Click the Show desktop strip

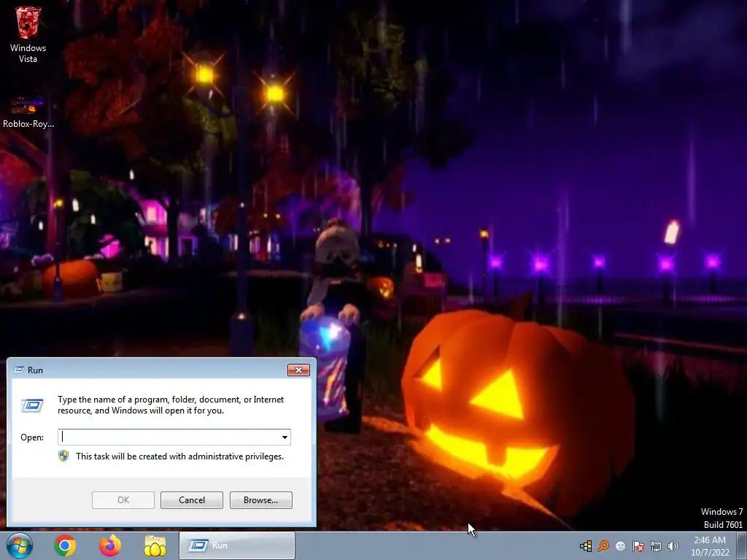(x=742, y=545)
